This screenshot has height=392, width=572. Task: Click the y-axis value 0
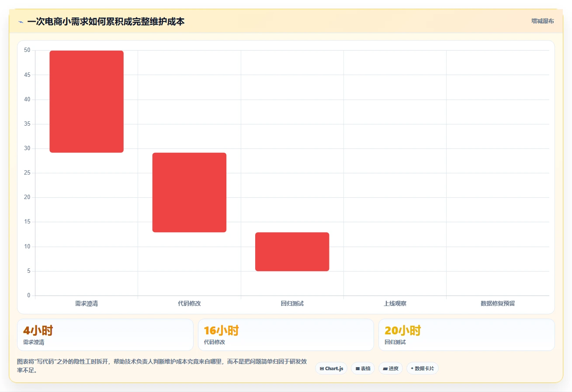click(29, 296)
